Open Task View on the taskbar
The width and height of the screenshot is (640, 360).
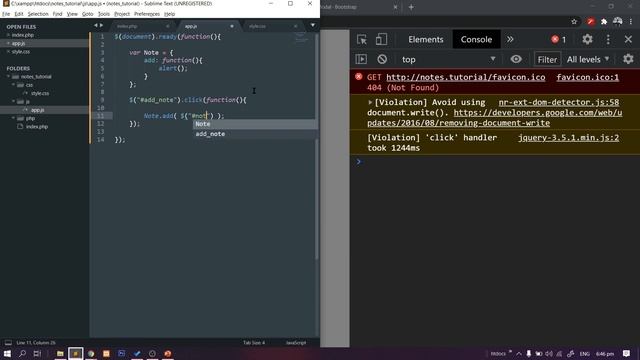[37, 353]
